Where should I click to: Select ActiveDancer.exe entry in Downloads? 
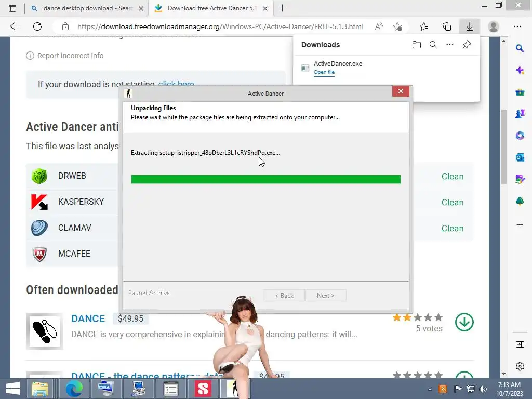click(387, 68)
